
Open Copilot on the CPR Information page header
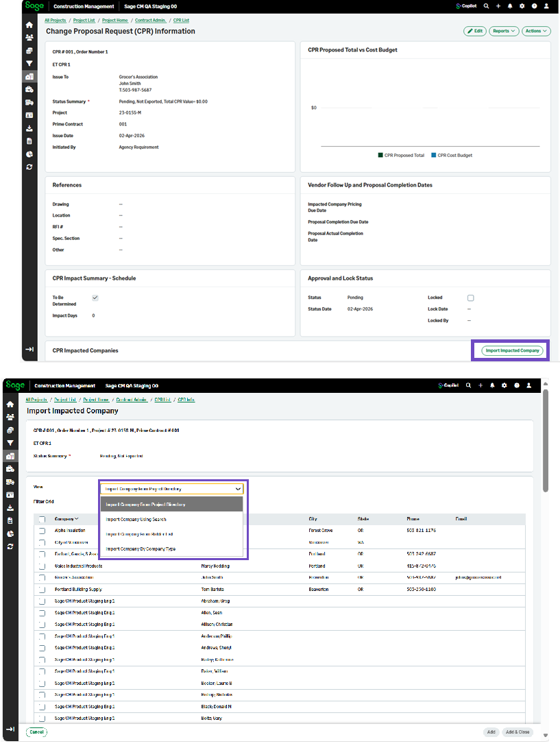pyautogui.click(x=466, y=5)
